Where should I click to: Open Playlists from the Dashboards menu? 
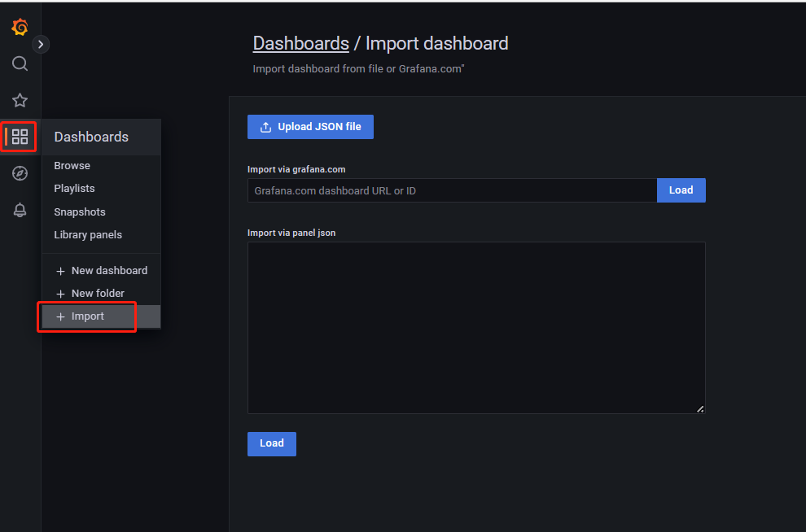coord(75,189)
